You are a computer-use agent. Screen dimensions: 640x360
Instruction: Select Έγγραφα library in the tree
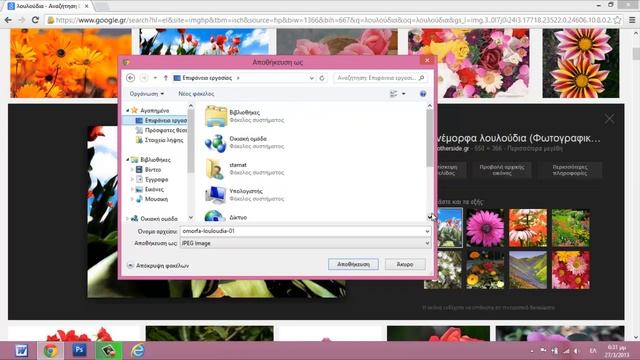152,180
